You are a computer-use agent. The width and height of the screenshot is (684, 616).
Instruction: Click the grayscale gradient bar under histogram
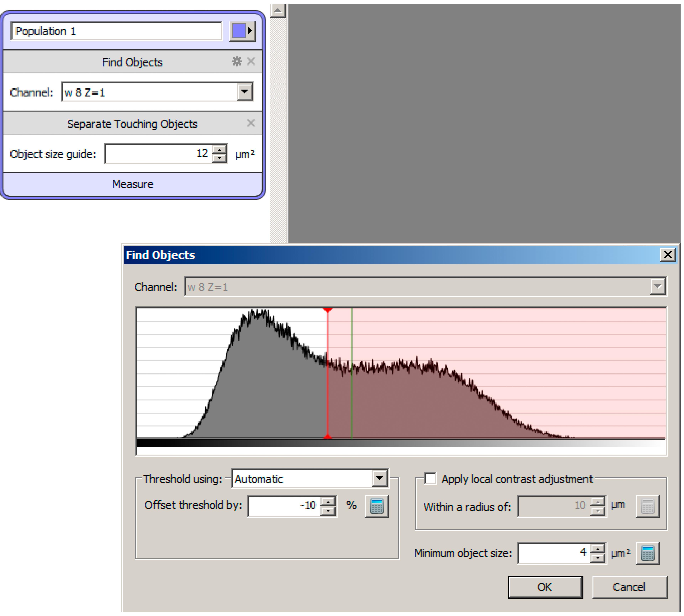pyautogui.click(x=401, y=443)
